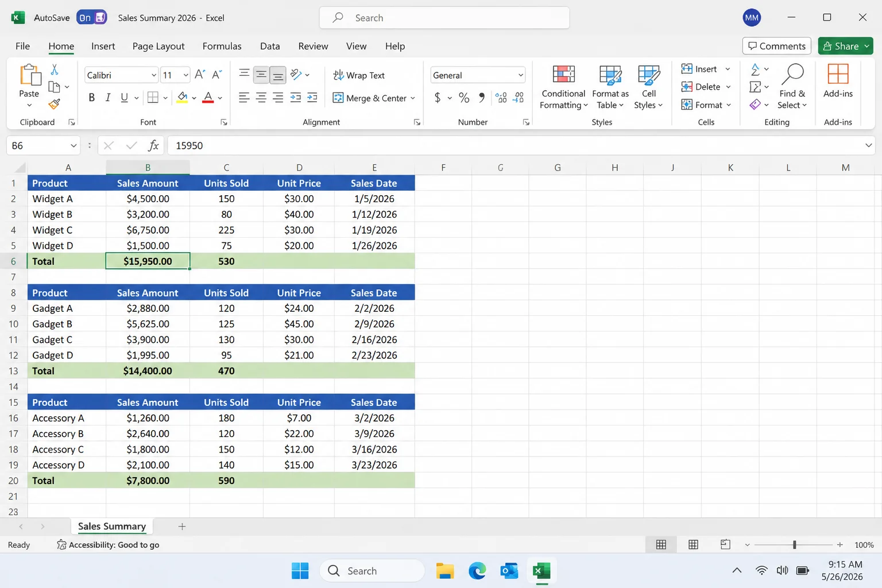
Task: Select the Format Painter brush
Action: pyautogui.click(x=55, y=104)
